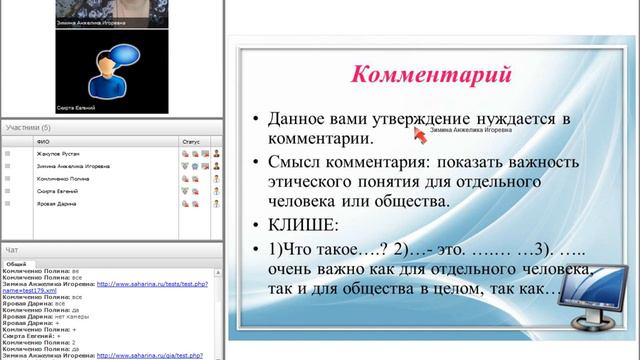Click camera status icon in Евгений's row
640x360 pixels.
[195, 191]
